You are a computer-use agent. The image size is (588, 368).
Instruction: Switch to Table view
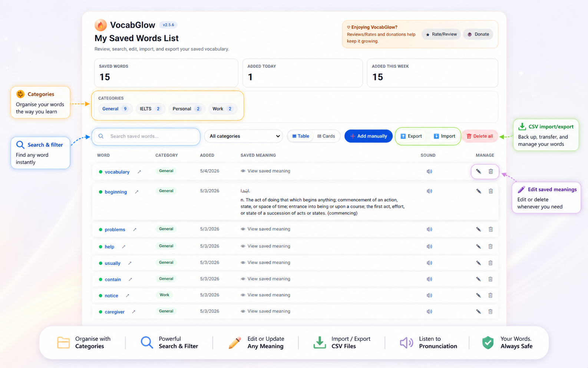pyautogui.click(x=301, y=136)
